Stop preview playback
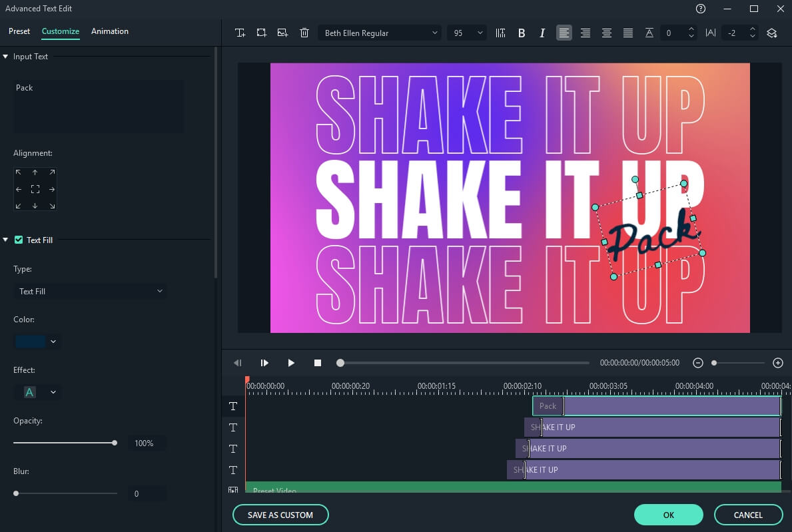 click(x=318, y=363)
